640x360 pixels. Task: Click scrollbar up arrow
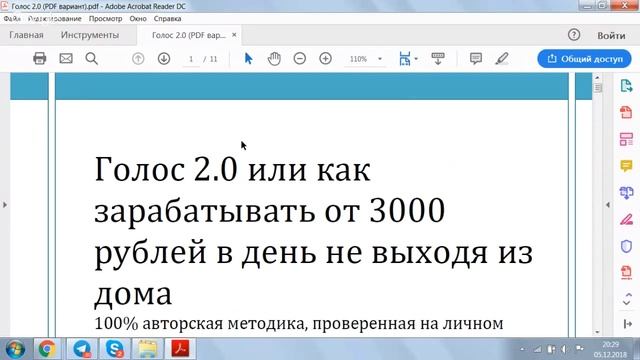(598, 78)
